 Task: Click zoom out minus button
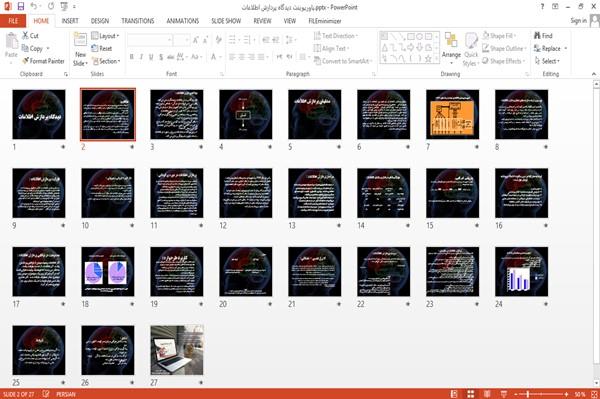point(516,394)
